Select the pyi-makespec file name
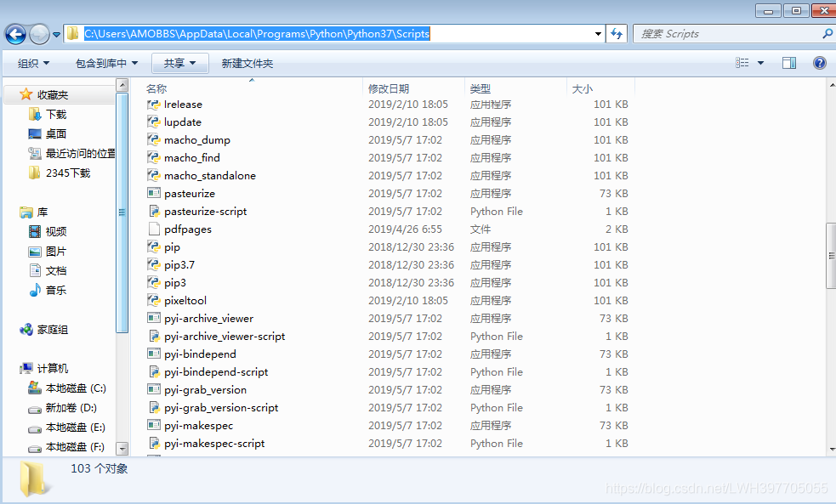Screen dimensions: 836x504 click(x=198, y=426)
